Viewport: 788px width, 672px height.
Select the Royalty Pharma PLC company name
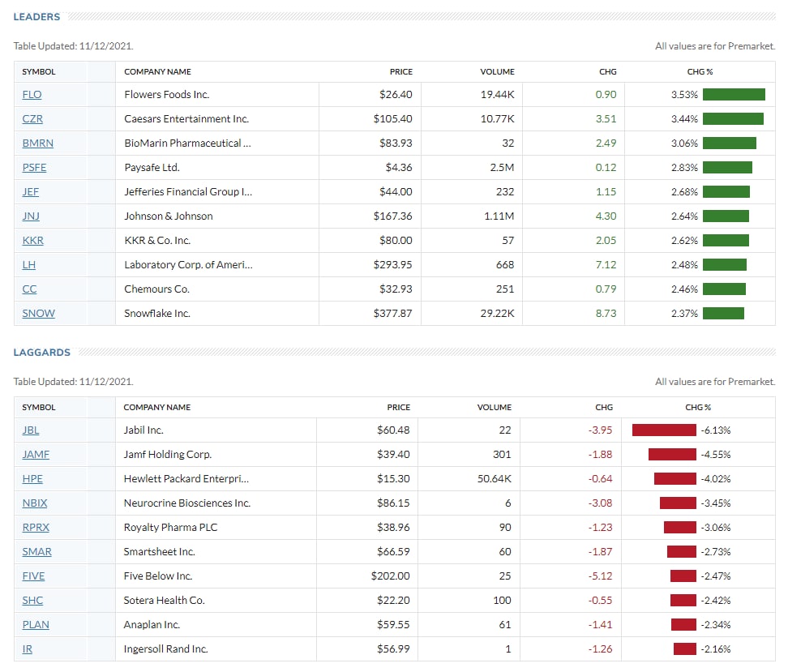coord(170,527)
